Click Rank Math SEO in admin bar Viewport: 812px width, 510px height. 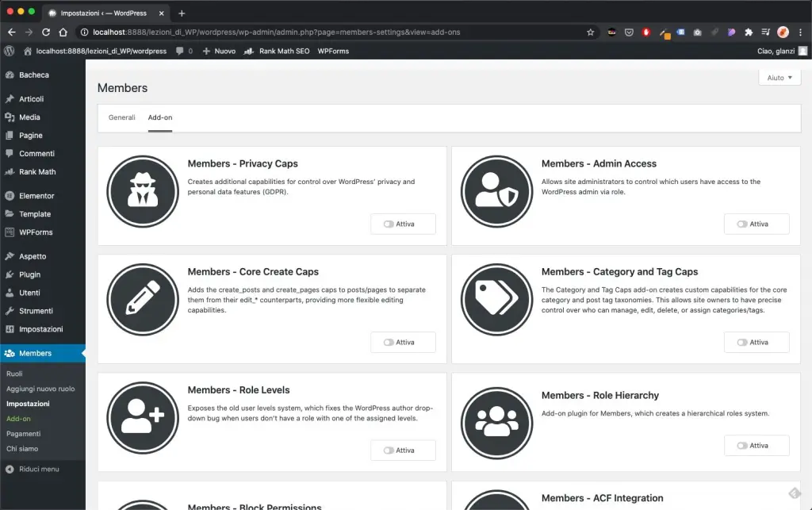pos(277,51)
